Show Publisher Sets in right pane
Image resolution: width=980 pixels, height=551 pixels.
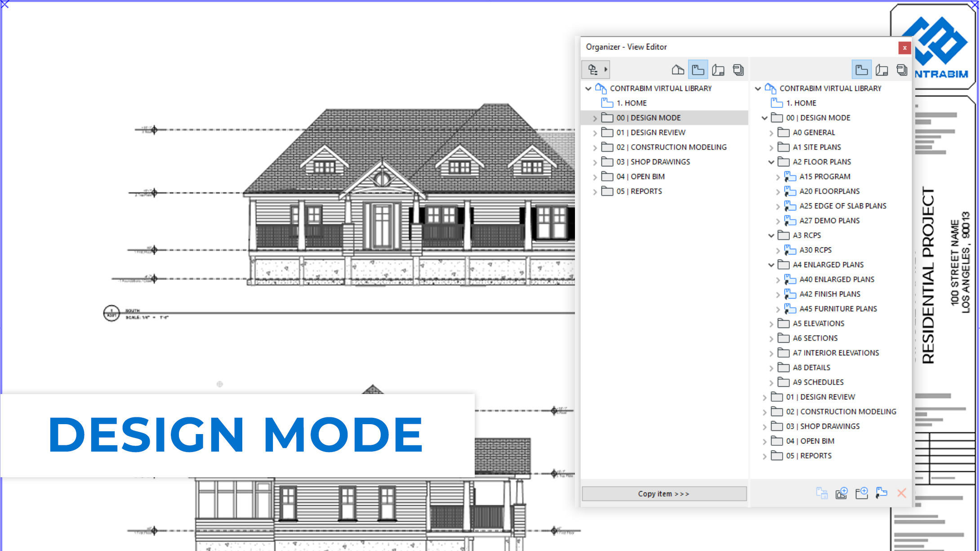pos(901,70)
